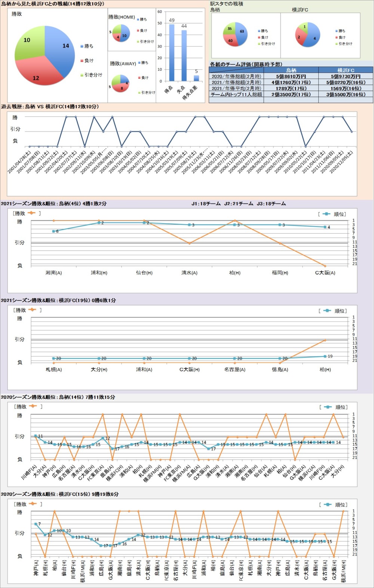Click the rank 6 point at 湘南(A)
This screenshot has height=588, width=374.
pos(53,231)
